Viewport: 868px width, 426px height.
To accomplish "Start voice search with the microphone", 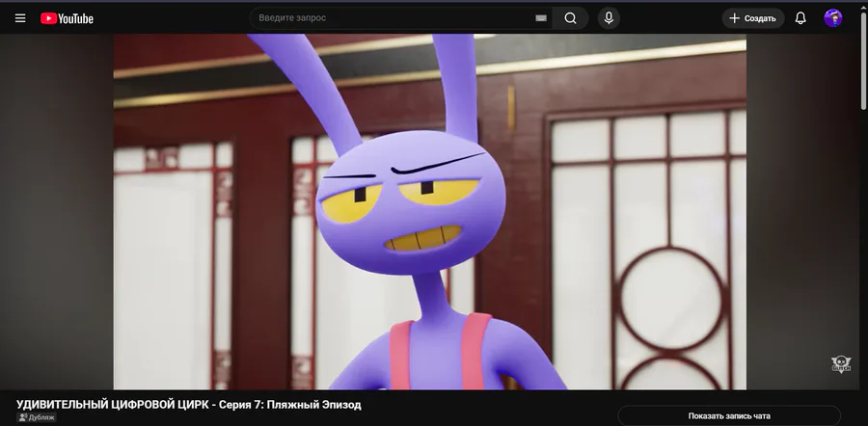I will coord(609,18).
